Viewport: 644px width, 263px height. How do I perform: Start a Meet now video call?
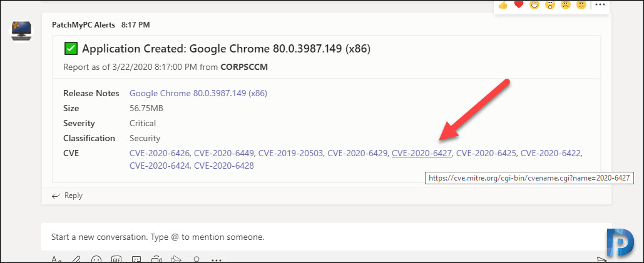156,260
